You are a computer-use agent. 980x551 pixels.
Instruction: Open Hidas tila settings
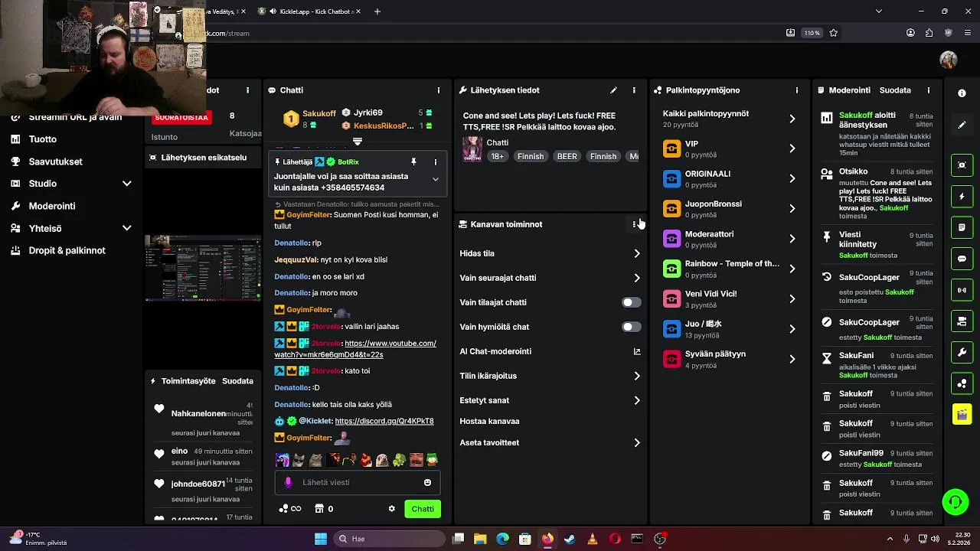(x=550, y=253)
